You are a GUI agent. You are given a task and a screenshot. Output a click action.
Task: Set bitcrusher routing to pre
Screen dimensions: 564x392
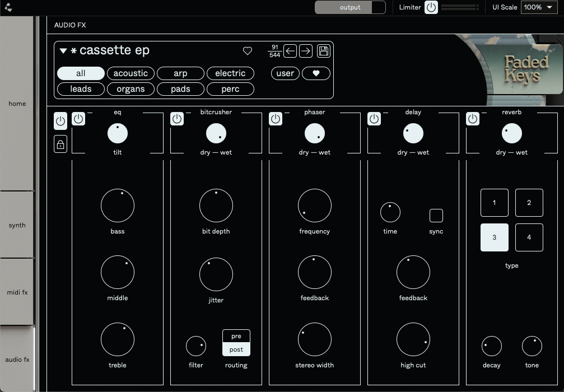(x=236, y=336)
